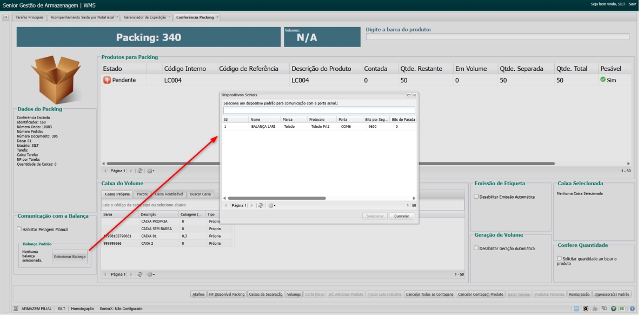Focus the product barcode input field

pos(497,37)
